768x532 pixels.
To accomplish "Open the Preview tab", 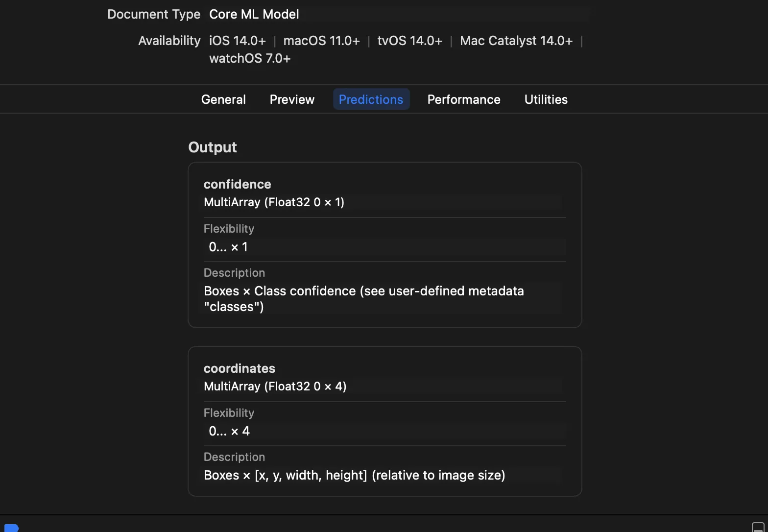I will point(292,99).
